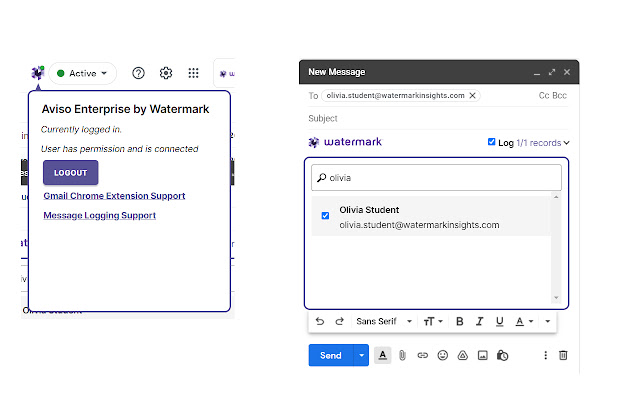Insert files using Google Drive
The width and height of the screenshot is (640, 400).
pyautogui.click(x=462, y=356)
